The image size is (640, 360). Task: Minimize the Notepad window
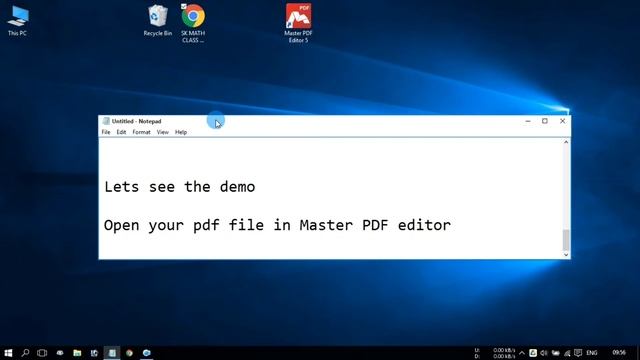pos(528,121)
